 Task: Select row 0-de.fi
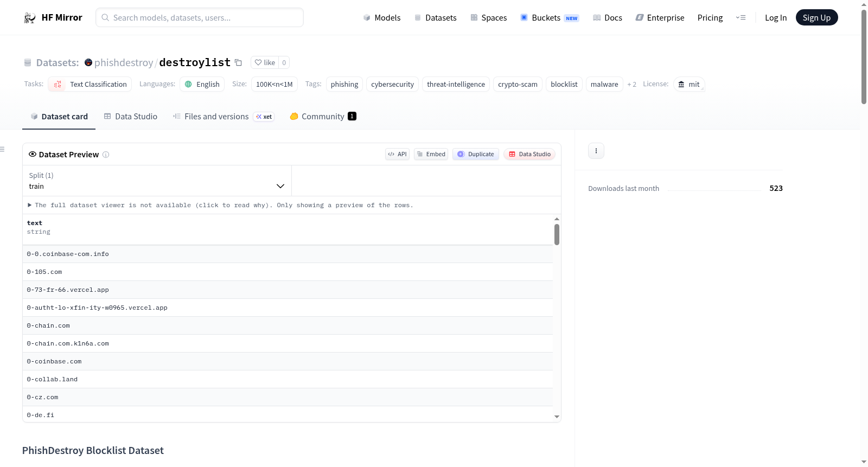(x=288, y=414)
